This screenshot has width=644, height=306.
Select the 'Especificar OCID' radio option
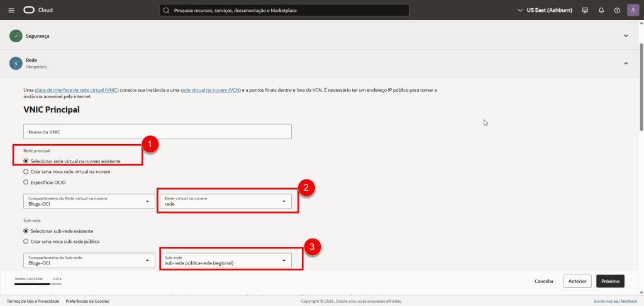pyautogui.click(x=26, y=182)
